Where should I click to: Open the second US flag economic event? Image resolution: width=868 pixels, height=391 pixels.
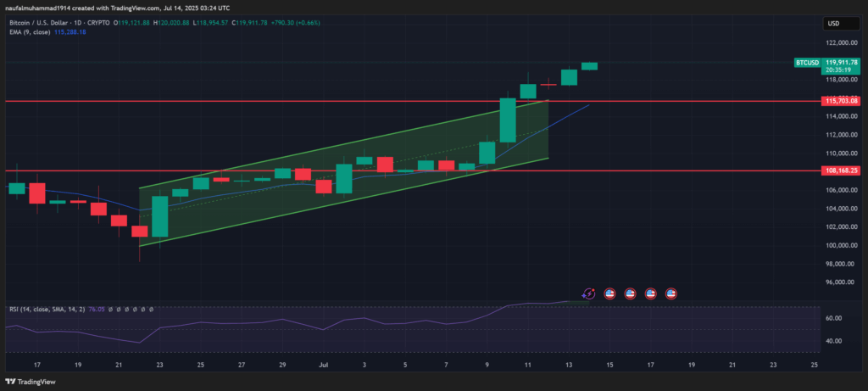click(630, 293)
